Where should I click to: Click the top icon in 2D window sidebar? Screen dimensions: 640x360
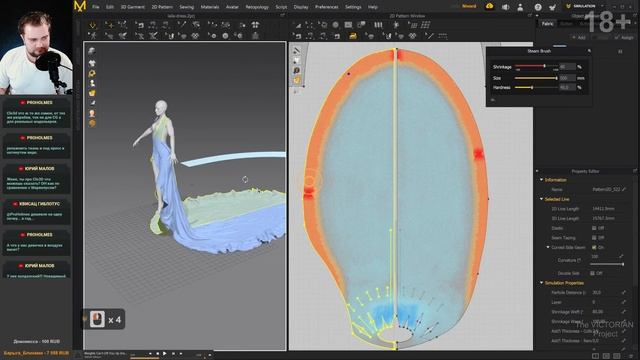coord(297,51)
